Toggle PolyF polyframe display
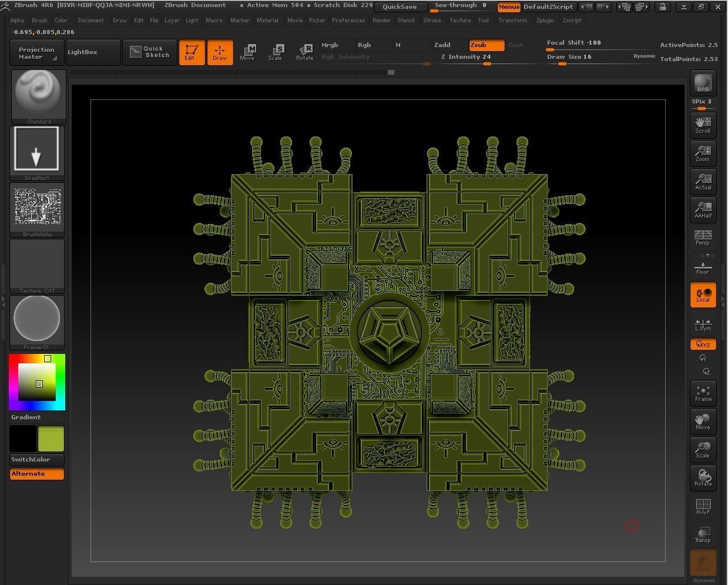 pos(703,506)
